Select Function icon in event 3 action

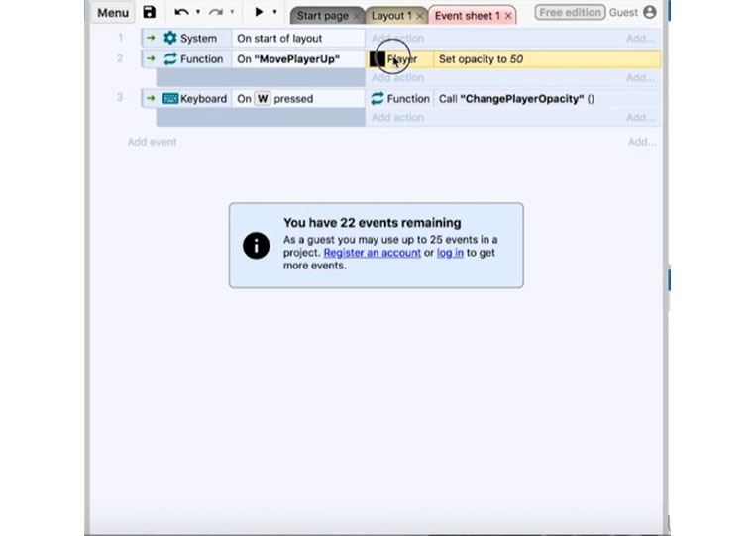[x=378, y=99]
